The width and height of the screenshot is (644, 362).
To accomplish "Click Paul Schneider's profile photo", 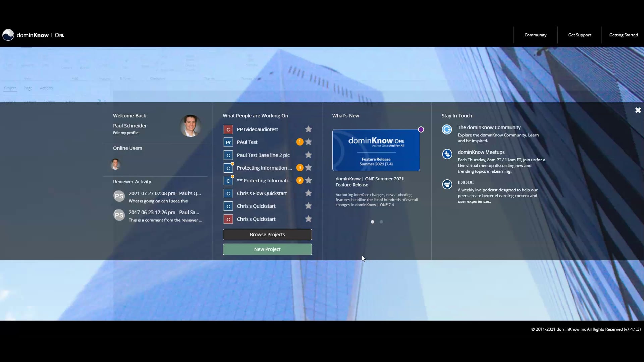I will (191, 126).
